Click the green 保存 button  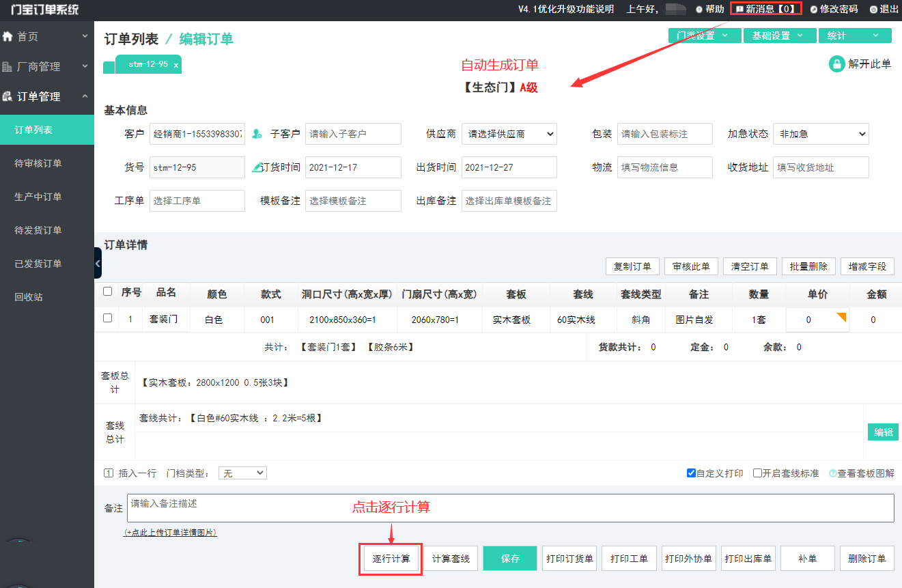[510, 559]
